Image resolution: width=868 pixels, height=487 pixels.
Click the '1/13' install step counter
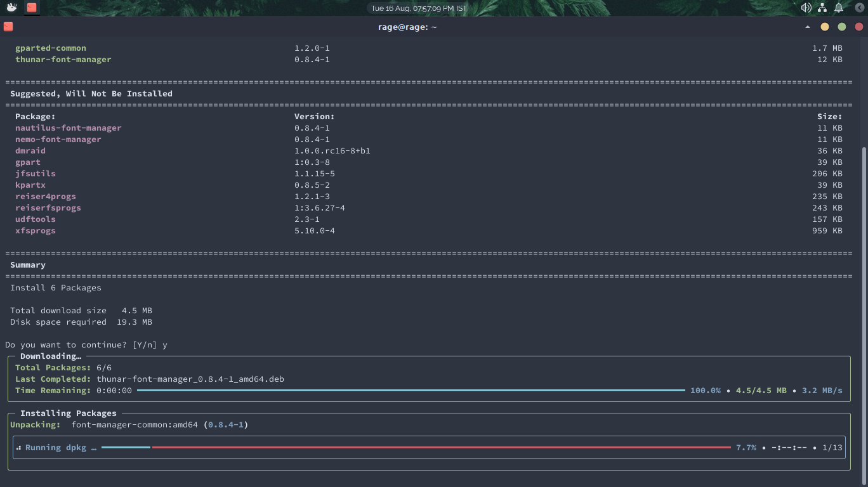coord(832,448)
